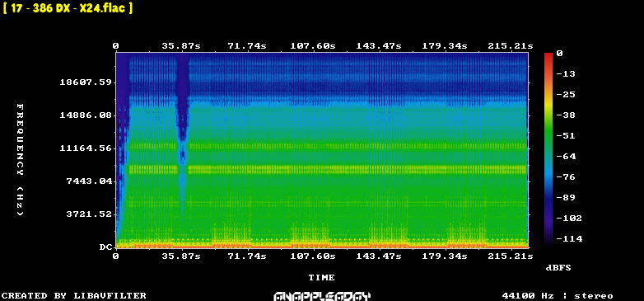Screen dimensions: 644x301
Task: Select the 107.60s marker on top axis
Action: coord(313,46)
